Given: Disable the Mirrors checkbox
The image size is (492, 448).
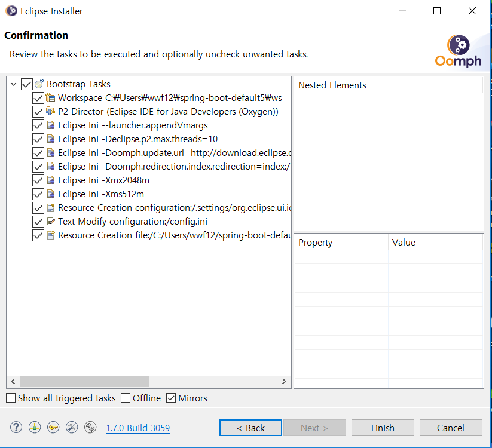Looking at the screenshot, I should pos(171,398).
